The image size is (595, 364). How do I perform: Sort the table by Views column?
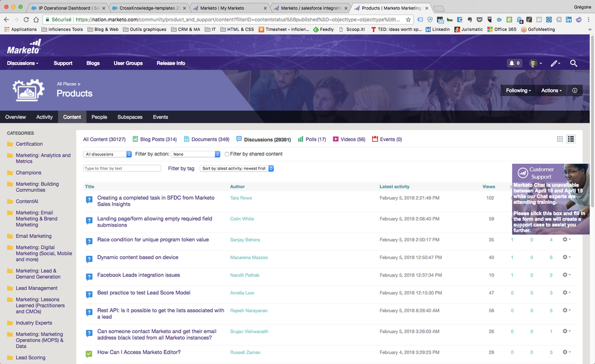pos(489,186)
